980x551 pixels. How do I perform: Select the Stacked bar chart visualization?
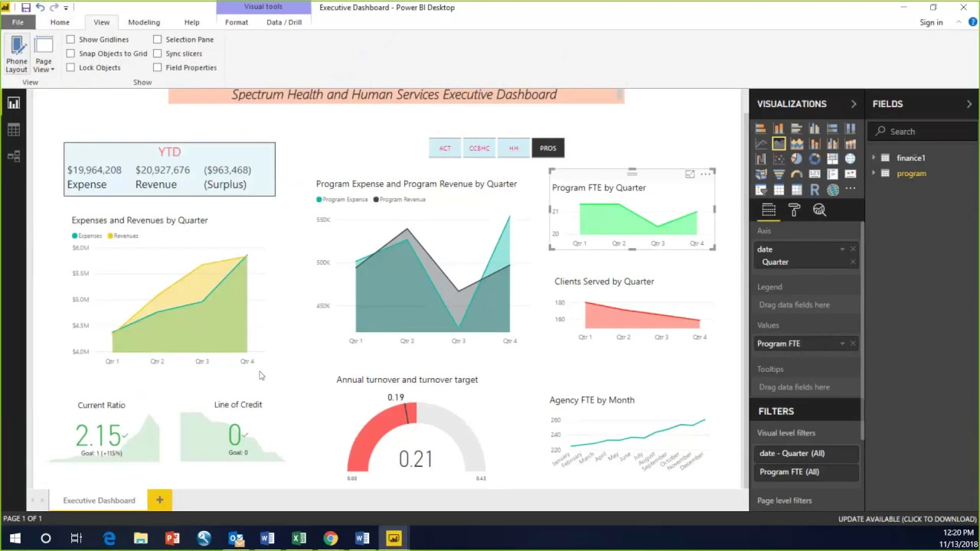(x=760, y=128)
